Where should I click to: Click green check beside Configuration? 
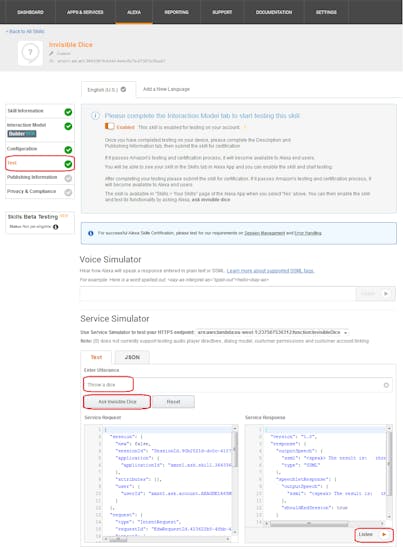point(68,150)
